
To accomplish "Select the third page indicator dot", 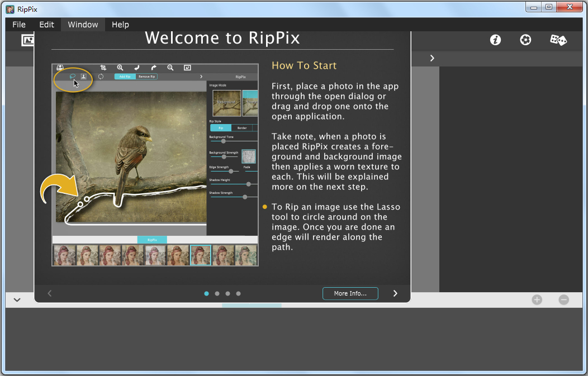I will coord(227,293).
